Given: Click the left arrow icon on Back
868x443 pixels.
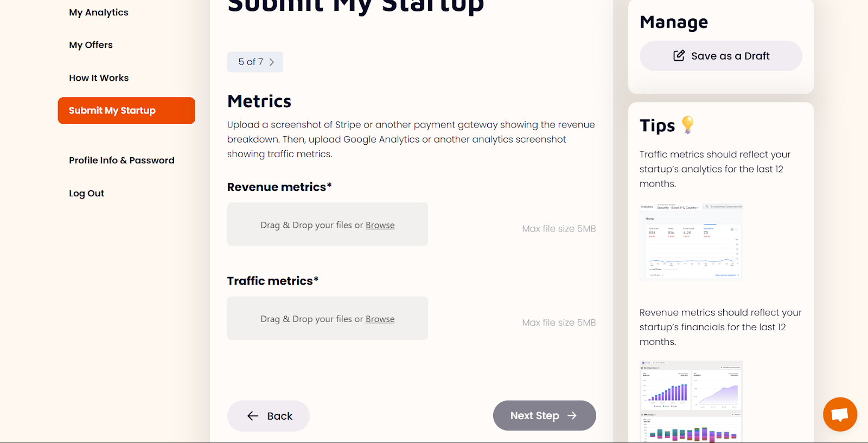Looking at the screenshot, I should [x=253, y=416].
